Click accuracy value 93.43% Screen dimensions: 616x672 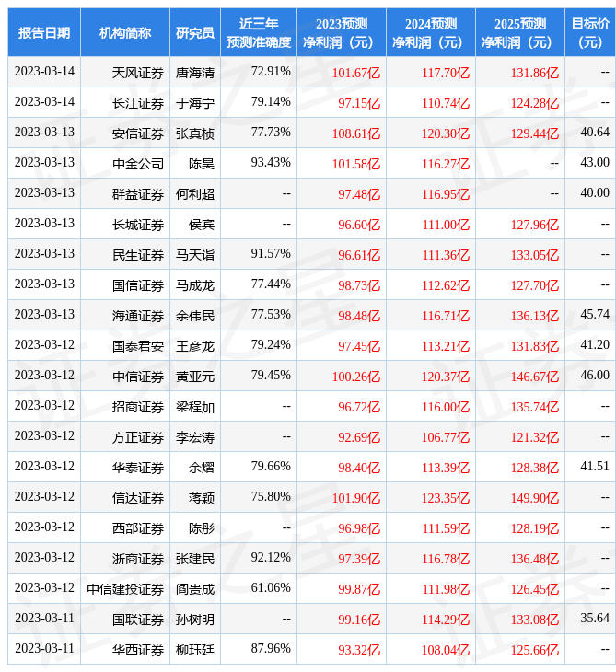pyautogui.click(x=271, y=162)
